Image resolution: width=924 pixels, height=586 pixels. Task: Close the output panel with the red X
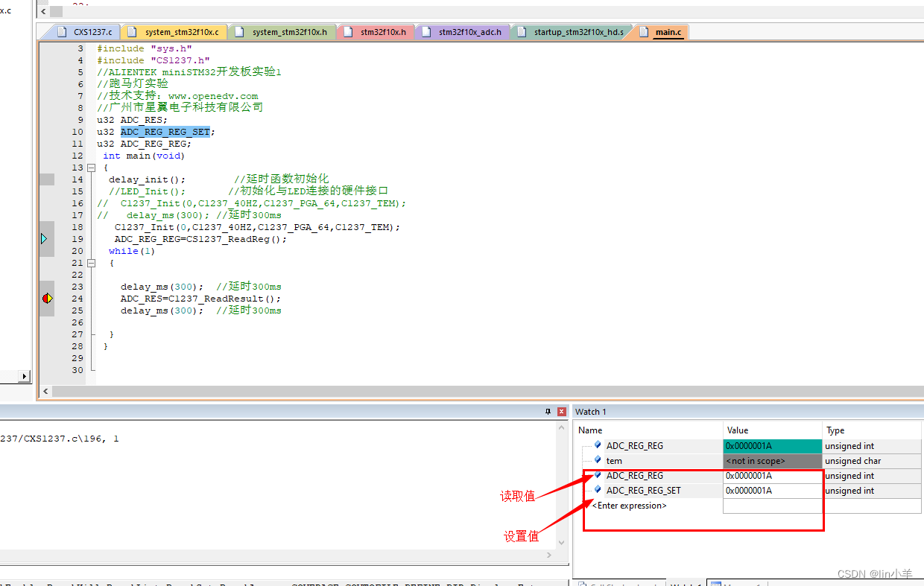click(x=563, y=411)
